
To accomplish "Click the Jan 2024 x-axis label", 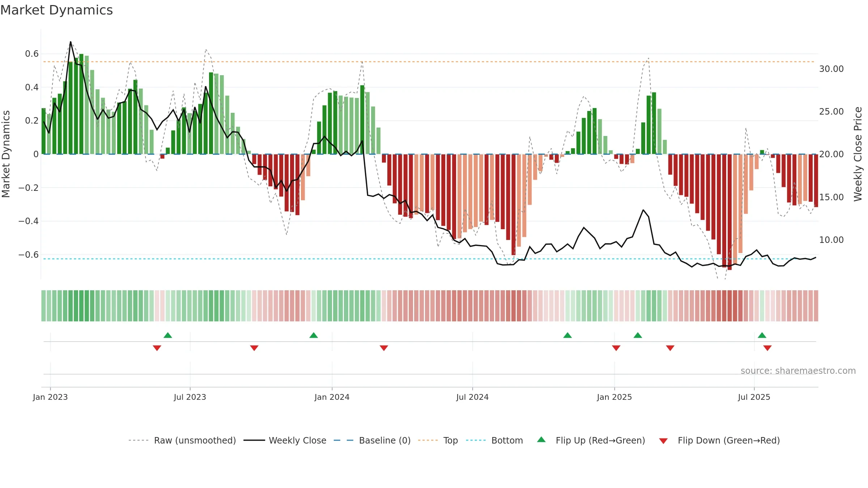I will [332, 397].
